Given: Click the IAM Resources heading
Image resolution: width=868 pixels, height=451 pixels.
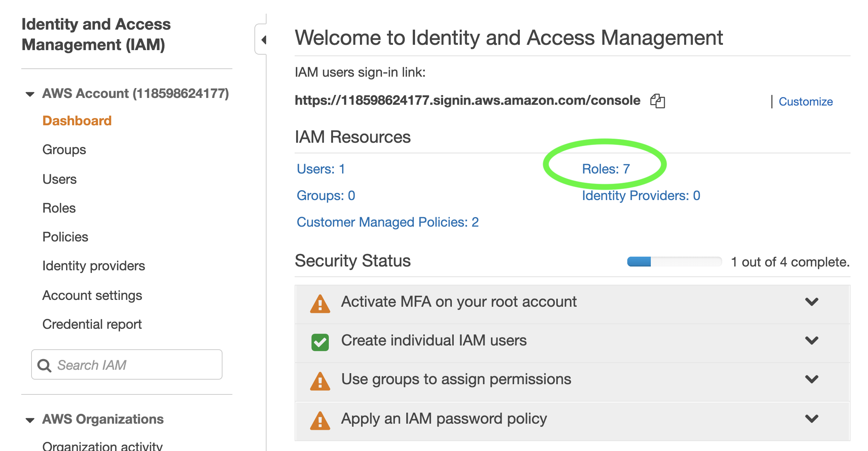Looking at the screenshot, I should point(353,137).
